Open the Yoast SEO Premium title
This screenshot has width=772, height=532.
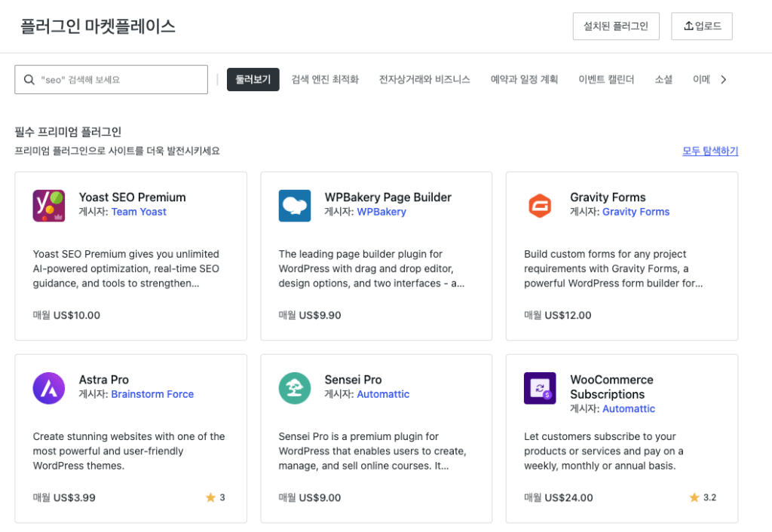(x=133, y=197)
